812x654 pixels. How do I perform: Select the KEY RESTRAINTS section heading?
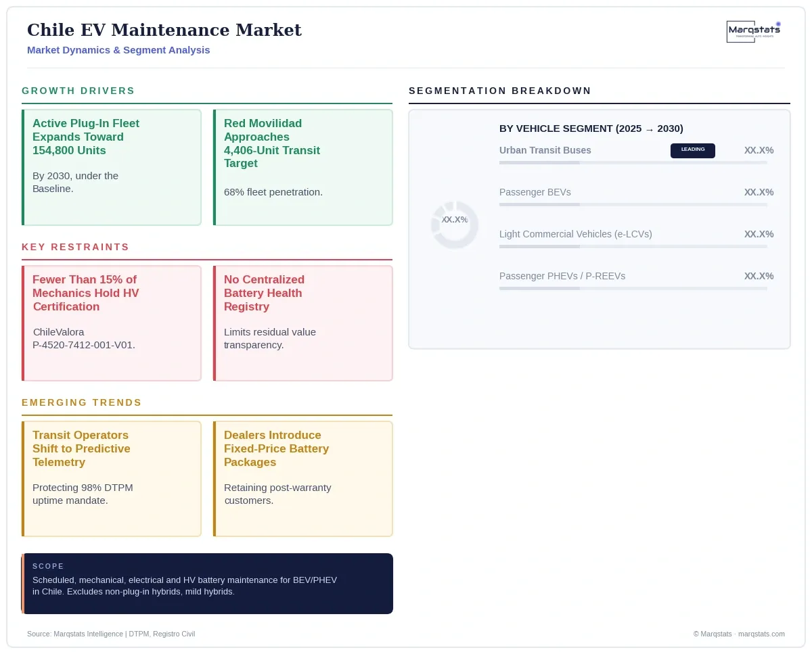tap(76, 247)
